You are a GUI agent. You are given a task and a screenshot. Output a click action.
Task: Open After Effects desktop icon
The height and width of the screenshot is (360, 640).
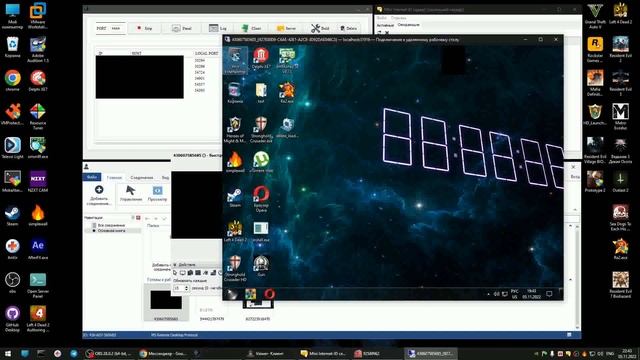[x=38, y=249]
